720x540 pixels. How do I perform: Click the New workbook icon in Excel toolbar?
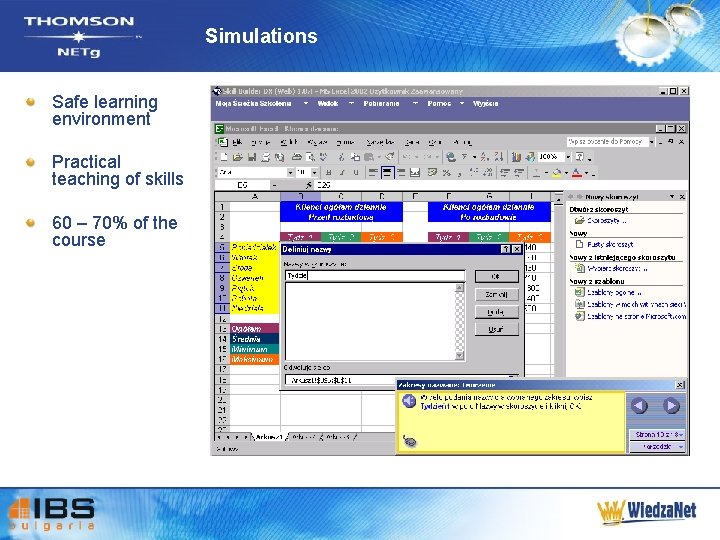[224, 157]
